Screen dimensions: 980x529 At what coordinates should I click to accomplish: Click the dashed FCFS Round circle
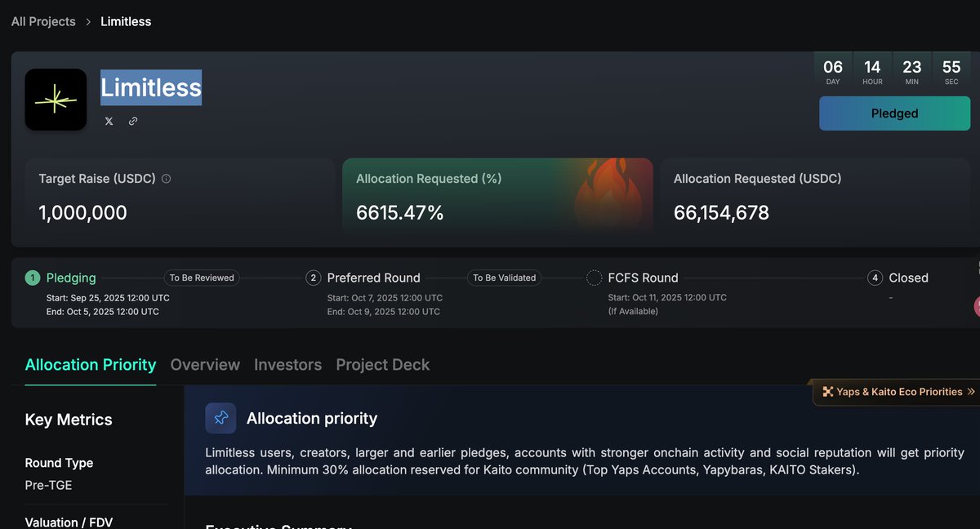pyautogui.click(x=595, y=278)
